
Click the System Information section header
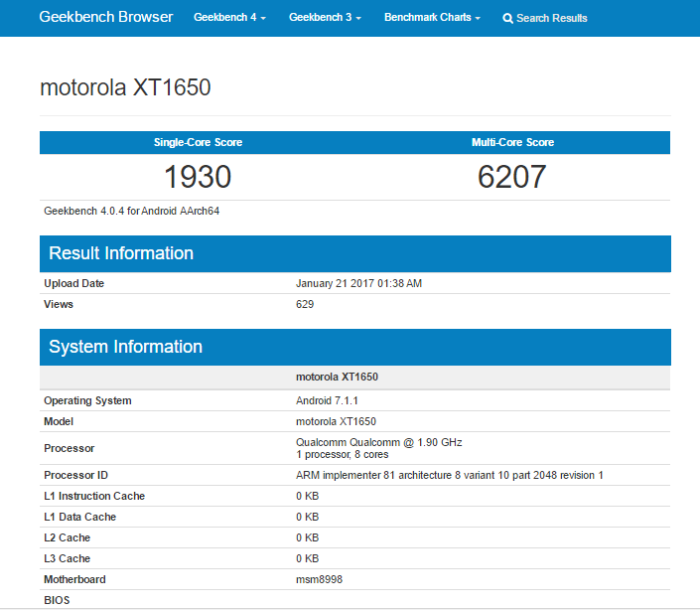tap(354, 347)
